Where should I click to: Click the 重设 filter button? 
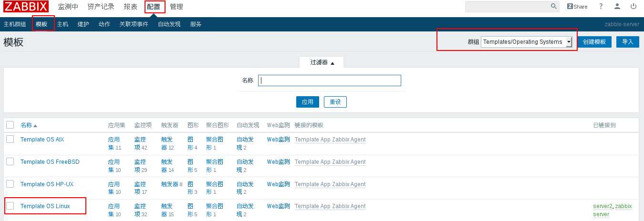pos(335,102)
